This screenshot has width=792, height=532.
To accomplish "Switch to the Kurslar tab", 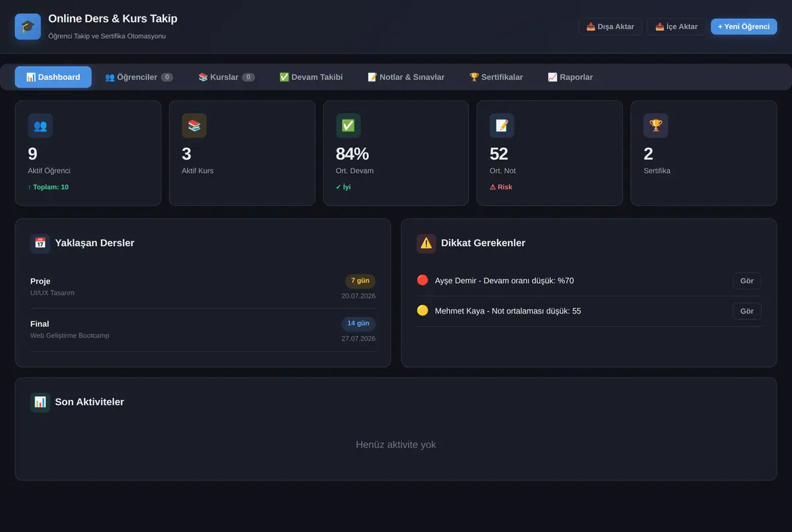I will pyautogui.click(x=226, y=77).
